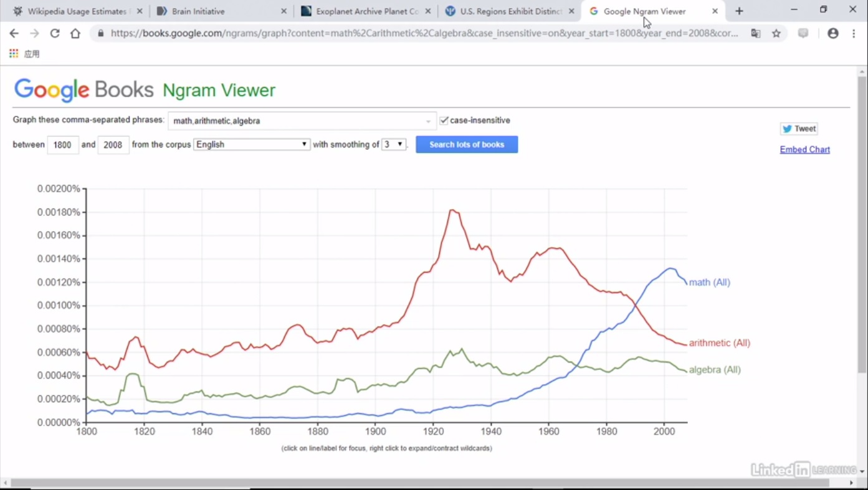Image resolution: width=868 pixels, height=490 pixels.
Task: Click the 0.00100% label on the y-axis
Action: tap(59, 306)
